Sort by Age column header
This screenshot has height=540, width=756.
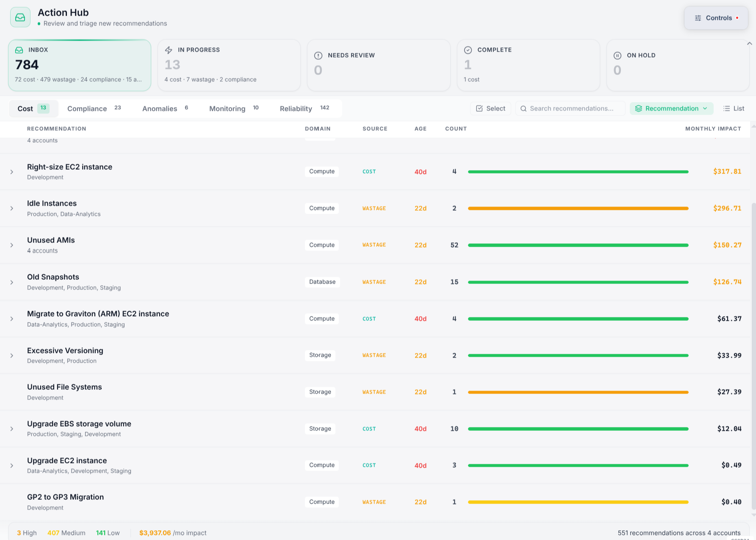click(x=421, y=129)
